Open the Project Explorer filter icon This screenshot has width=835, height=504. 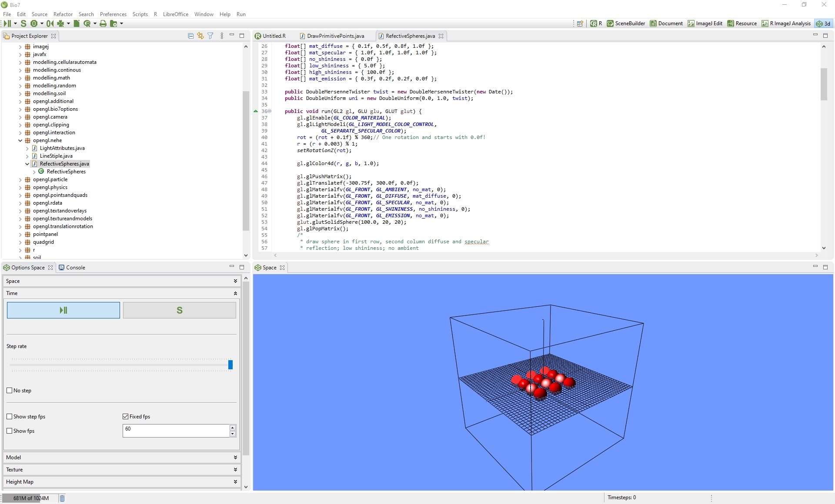click(210, 36)
